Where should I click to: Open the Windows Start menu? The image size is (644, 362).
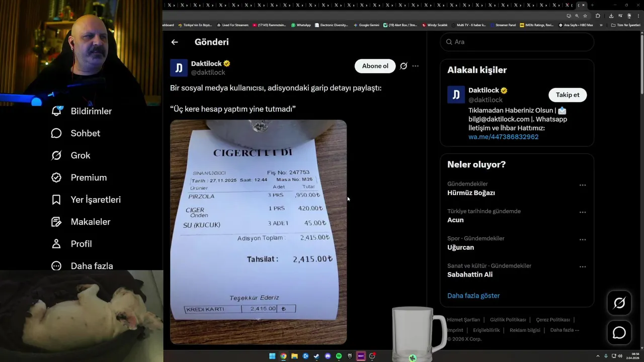coord(272,356)
